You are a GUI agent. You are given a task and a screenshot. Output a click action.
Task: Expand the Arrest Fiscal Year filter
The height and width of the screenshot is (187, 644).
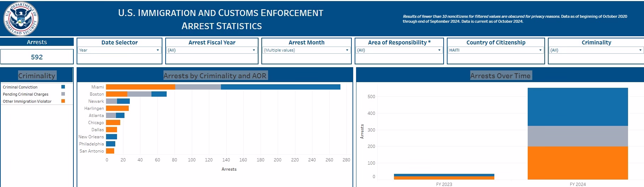212,50
